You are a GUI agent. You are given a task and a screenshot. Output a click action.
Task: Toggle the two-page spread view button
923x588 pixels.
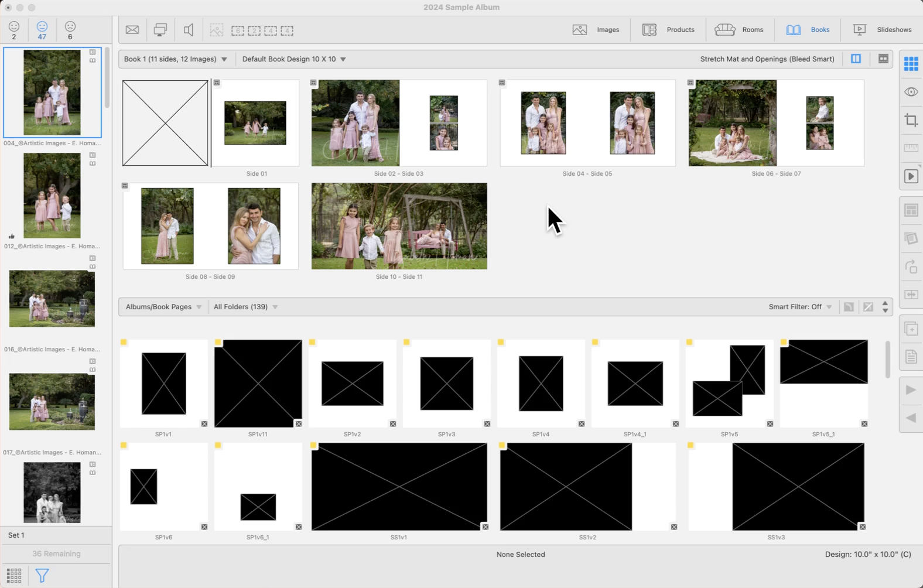(856, 59)
